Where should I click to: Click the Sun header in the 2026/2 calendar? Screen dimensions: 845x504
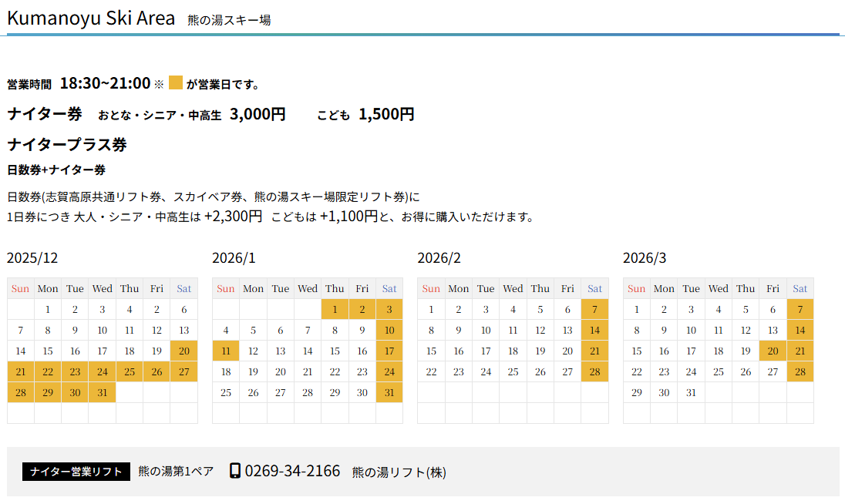tap(431, 288)
